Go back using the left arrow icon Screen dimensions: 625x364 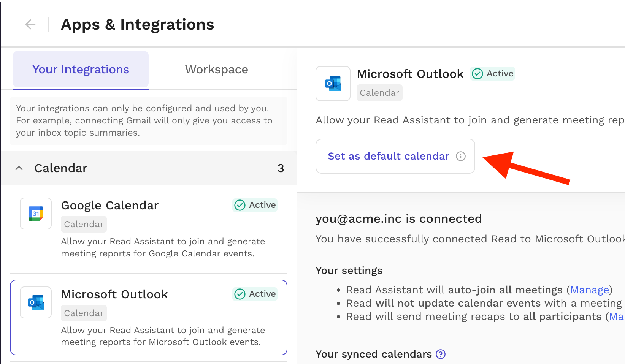coord(30,24)
